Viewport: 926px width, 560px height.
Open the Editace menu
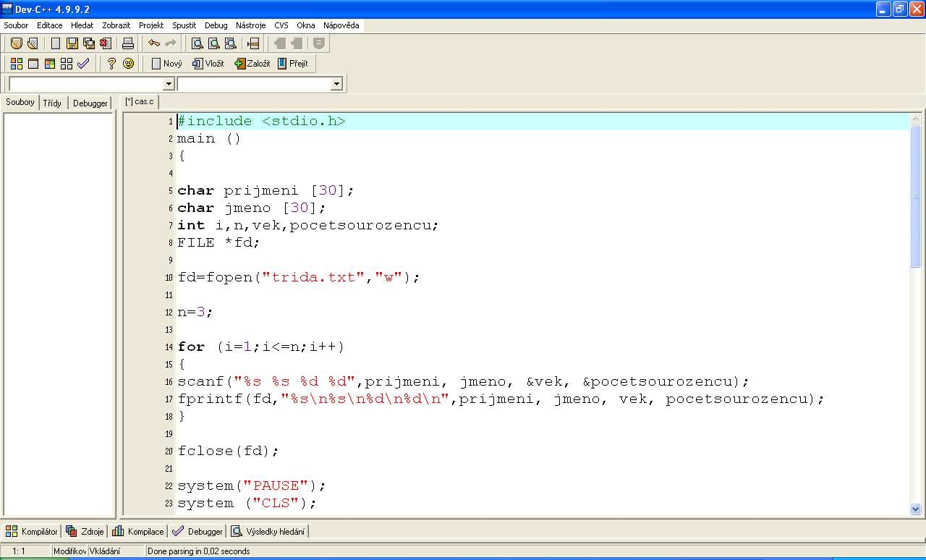[50, 25]
